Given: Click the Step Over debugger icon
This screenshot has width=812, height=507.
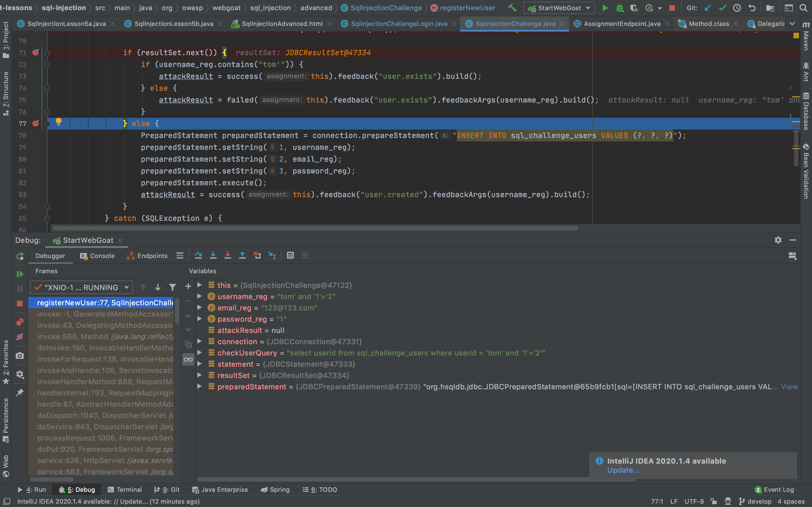Looking at the screenshot, I should tap(198, 255).
